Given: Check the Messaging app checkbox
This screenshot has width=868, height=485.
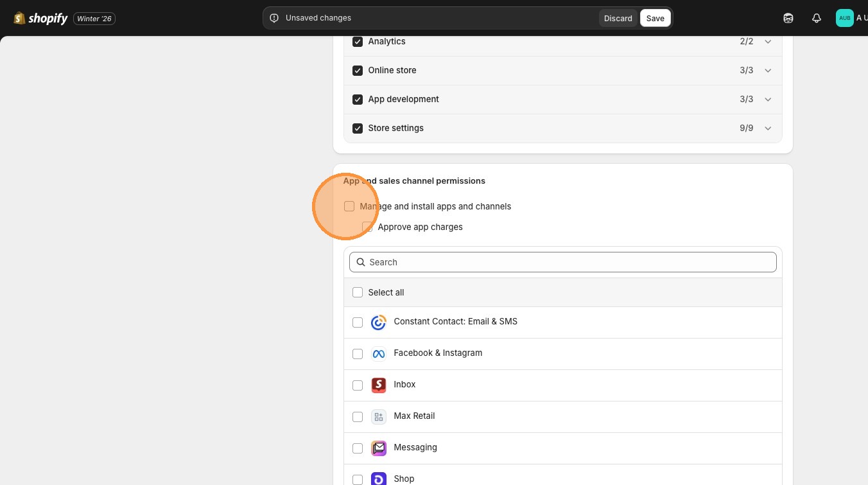Looking at the screenshot, I should pos(358,448).
